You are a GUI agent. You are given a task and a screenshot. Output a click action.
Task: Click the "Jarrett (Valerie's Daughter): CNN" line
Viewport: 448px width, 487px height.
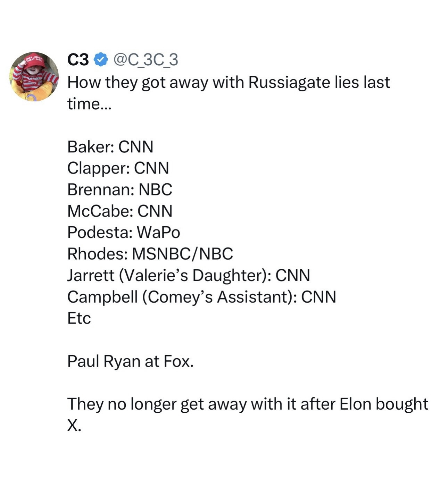[x=189, y=276]
